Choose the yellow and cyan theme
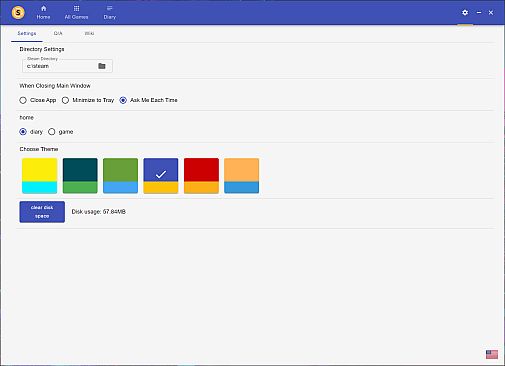The width and height of the screenshot is (505, 366). (x=40, y=176)
